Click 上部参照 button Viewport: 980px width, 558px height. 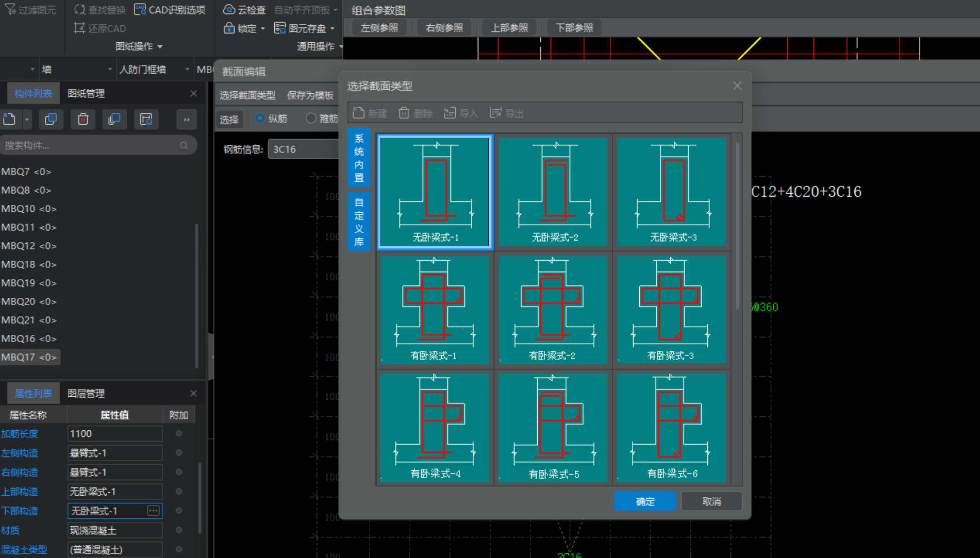(x=509, y=27)
